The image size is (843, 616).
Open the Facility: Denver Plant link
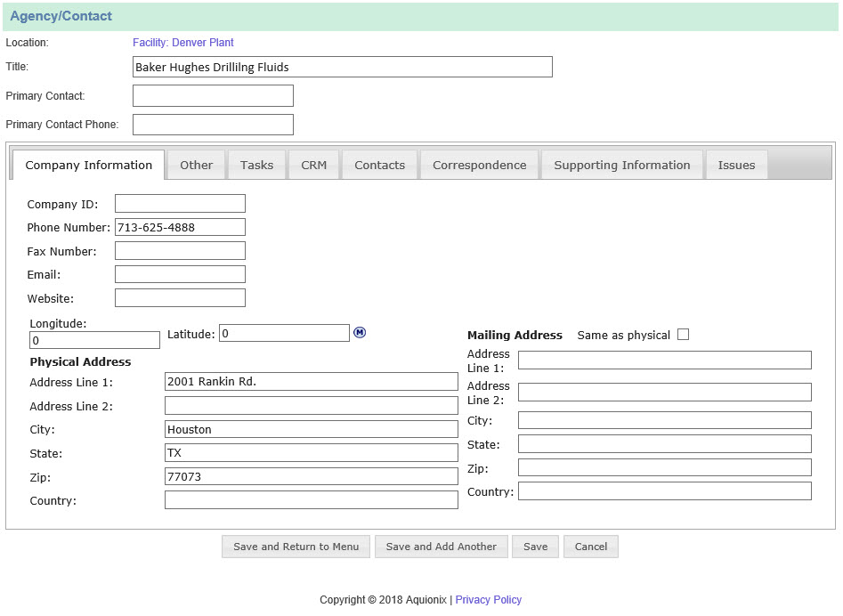(x=182, y=43)
